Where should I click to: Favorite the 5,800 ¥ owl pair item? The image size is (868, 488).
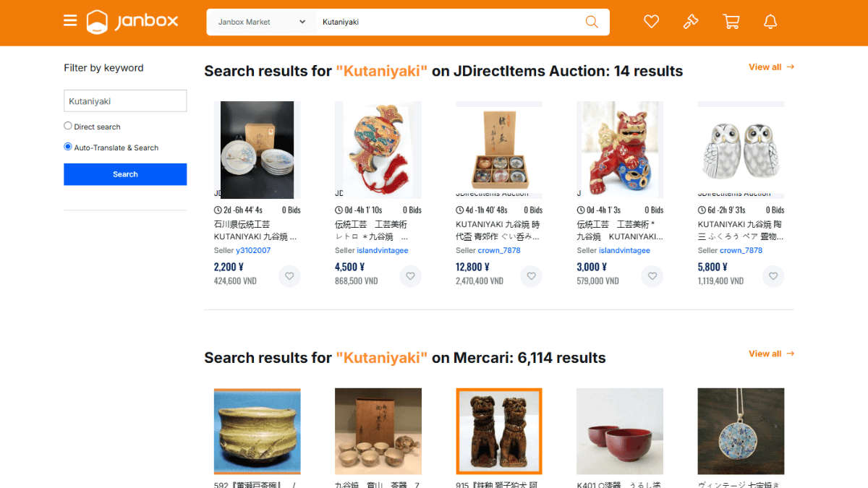[x=773, y=276]
